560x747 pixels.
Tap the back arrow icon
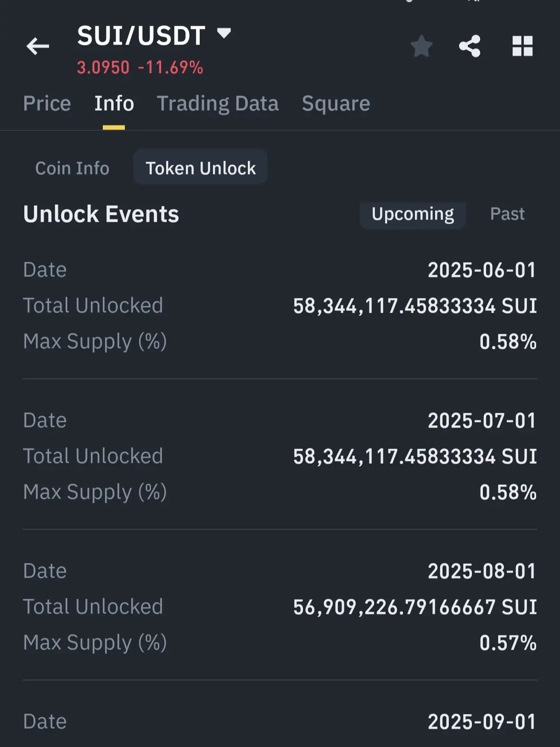pos(38,46)
